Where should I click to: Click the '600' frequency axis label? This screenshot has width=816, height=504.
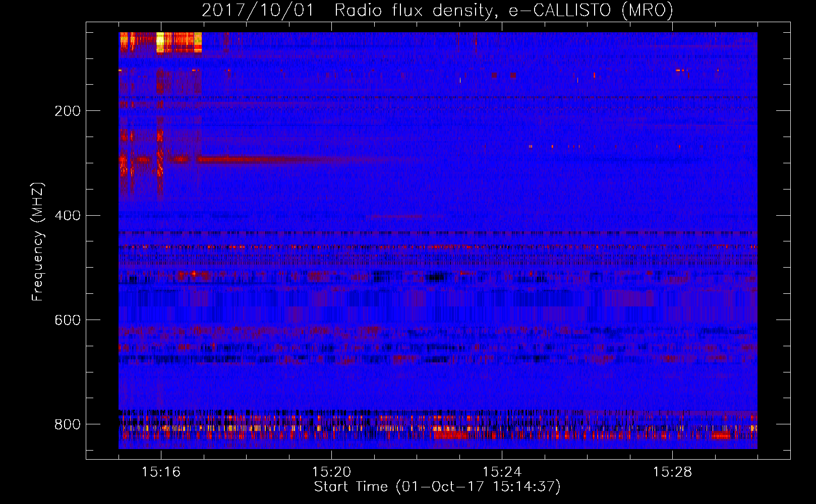68,320
